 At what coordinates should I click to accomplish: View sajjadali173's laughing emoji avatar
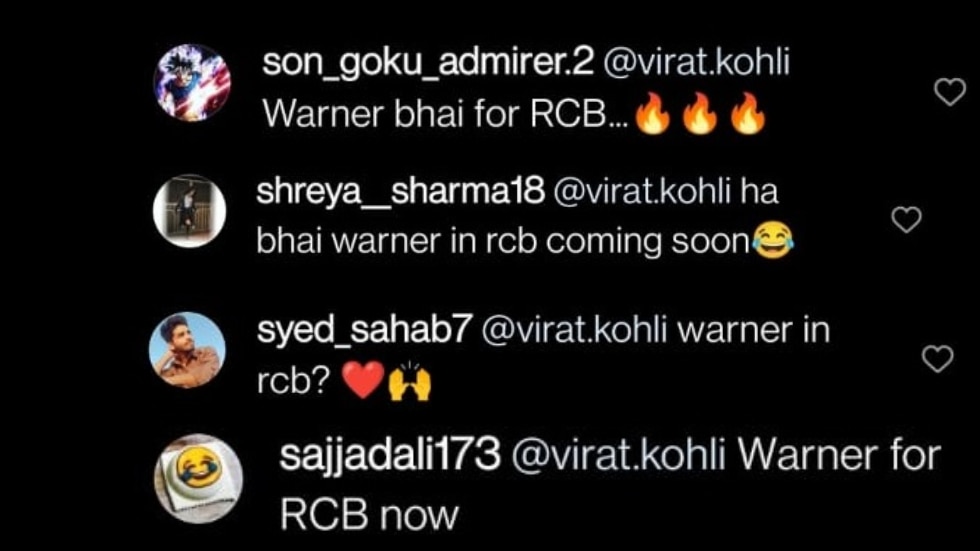(198, 479)
